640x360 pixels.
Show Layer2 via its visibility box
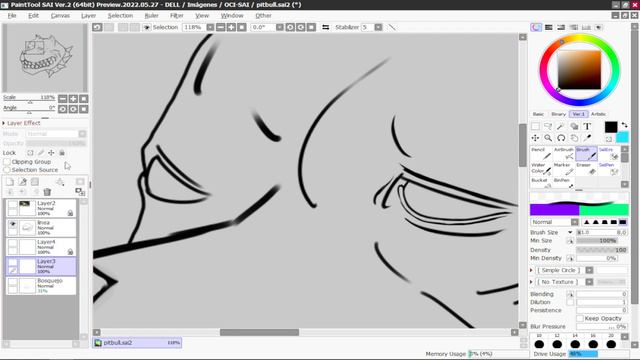point(13,204)
